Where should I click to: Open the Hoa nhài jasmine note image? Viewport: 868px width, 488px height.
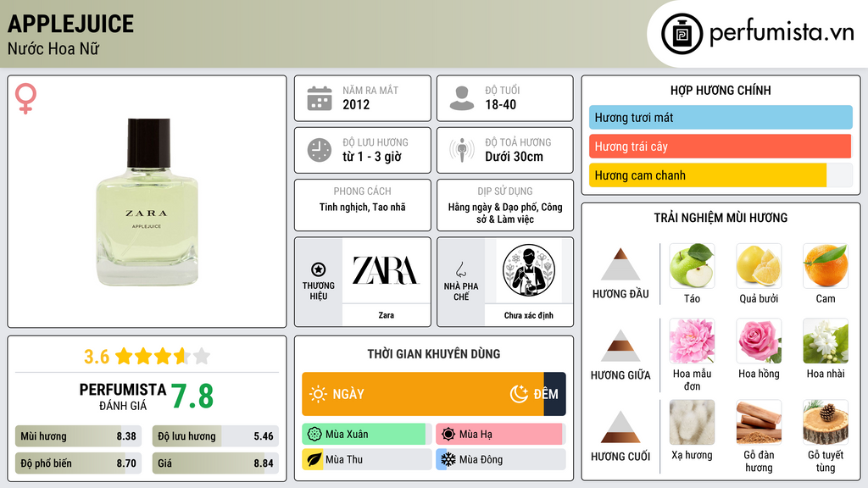click(826, 341)
